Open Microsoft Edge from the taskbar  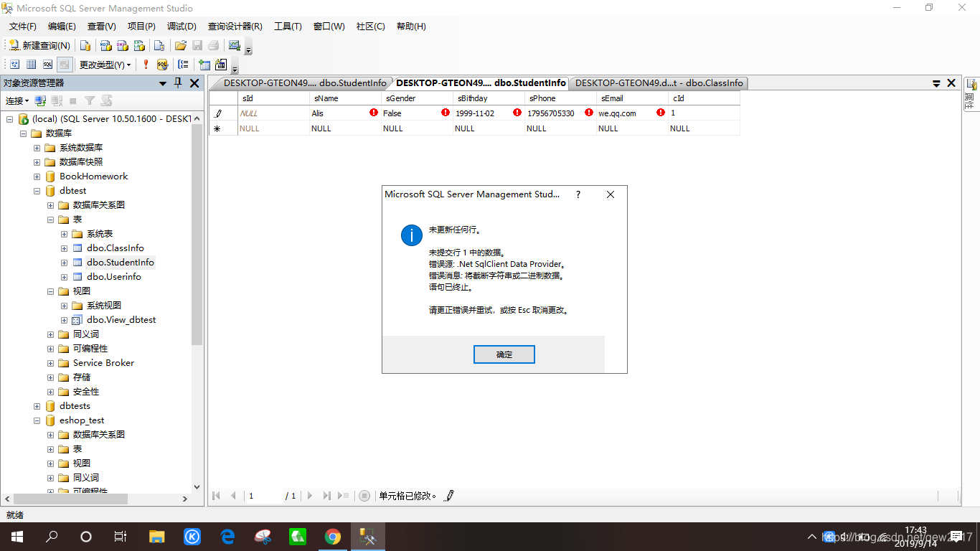227,537
